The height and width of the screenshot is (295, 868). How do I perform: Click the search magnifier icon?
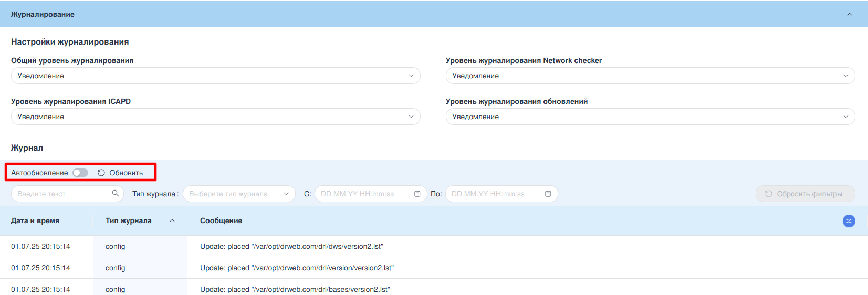click(116, 194)
